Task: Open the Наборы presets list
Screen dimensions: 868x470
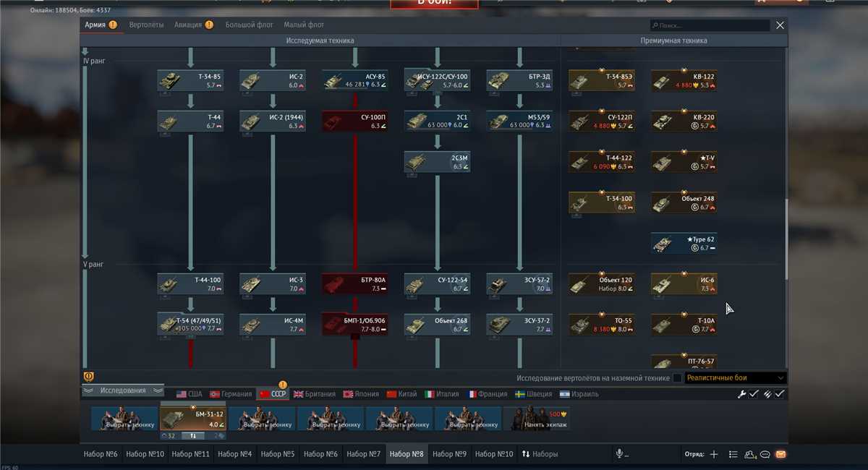Action: pyautogui.click(x=540, y=454)
